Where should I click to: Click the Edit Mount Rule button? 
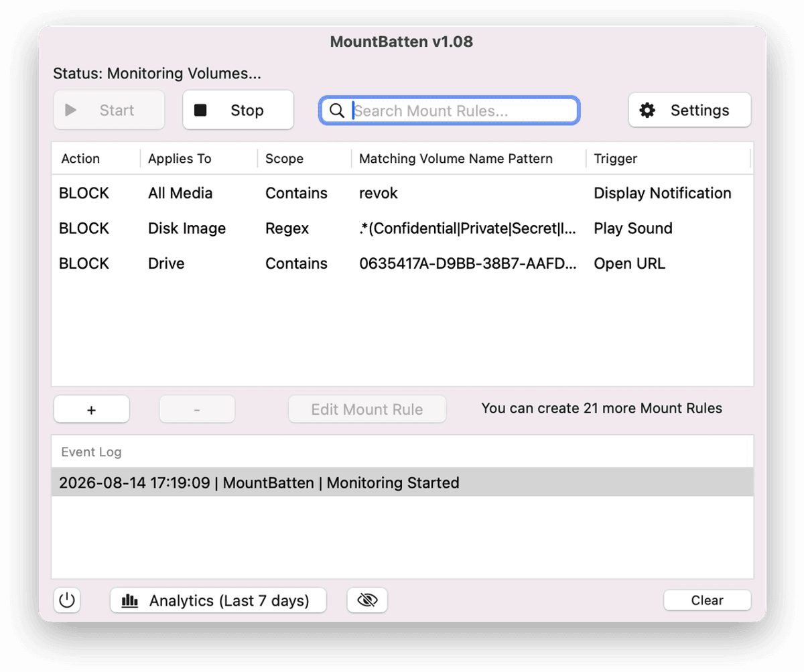367,409
